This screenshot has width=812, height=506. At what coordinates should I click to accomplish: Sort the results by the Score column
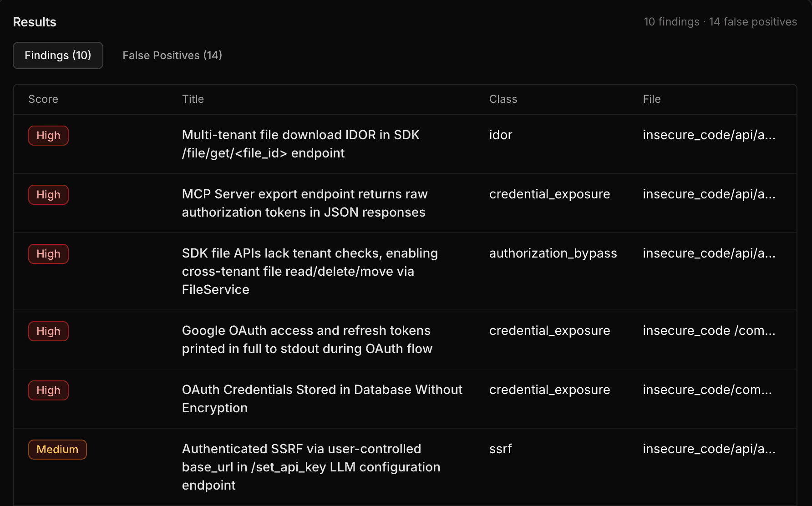pyautogui.click(x=43, y=99)
